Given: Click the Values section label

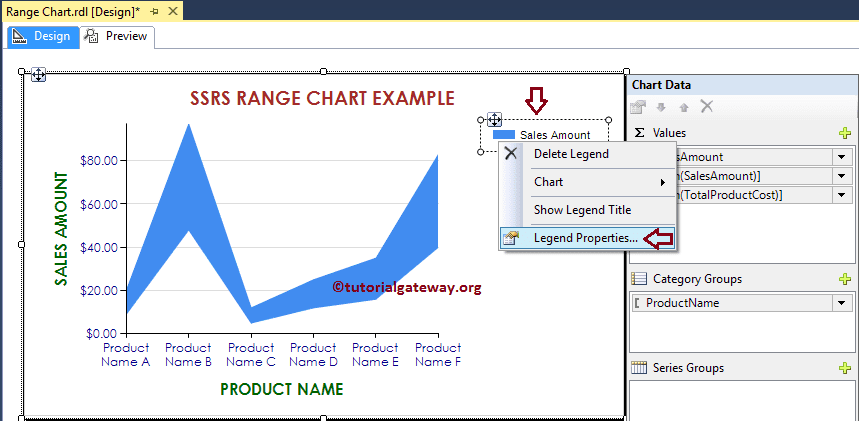Looking at the screenshot, I should coord(669,133).
